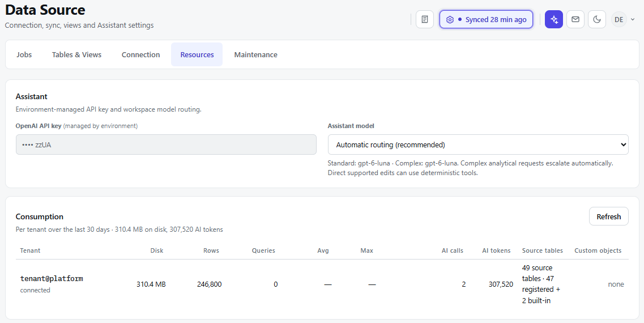Click the Assistant model label

point(351,126)
